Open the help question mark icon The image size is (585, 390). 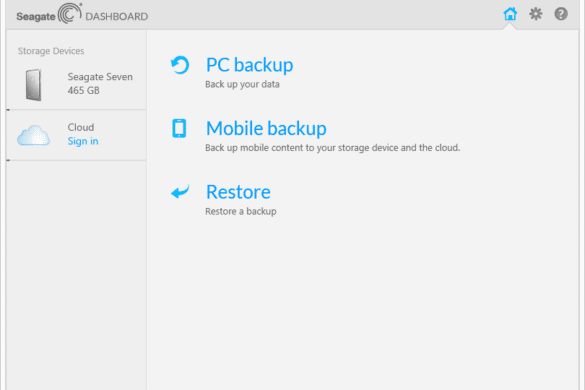[x=561, y=14]
